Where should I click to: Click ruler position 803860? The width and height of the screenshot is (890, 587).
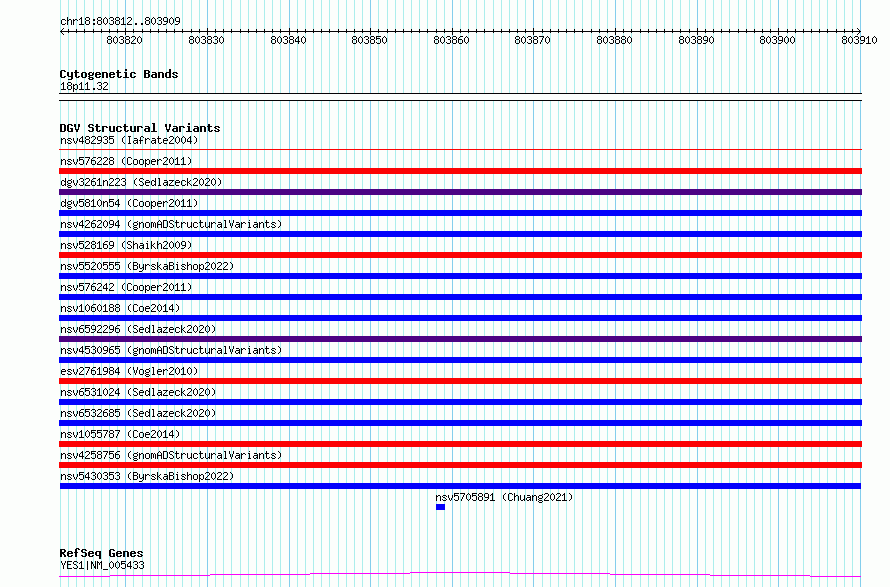click(x=451, y=40)
